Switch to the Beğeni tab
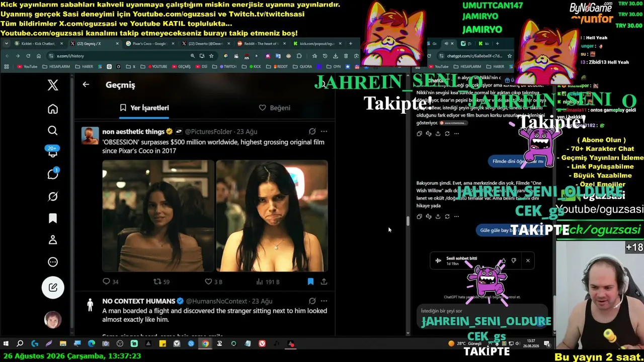Viewport: 644px width, 362px height. (x=274, y=108)
